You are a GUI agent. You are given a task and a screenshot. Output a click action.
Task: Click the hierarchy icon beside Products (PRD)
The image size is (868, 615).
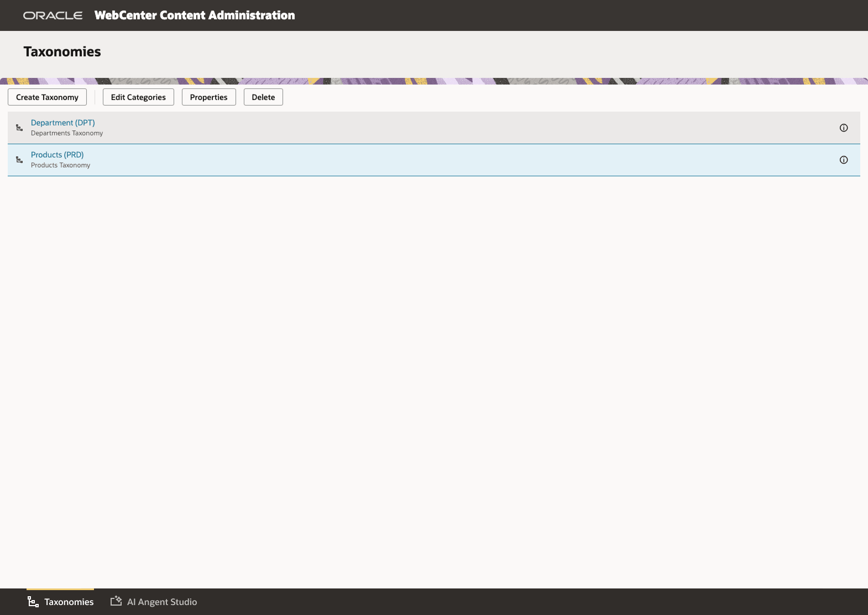(19, 160)
